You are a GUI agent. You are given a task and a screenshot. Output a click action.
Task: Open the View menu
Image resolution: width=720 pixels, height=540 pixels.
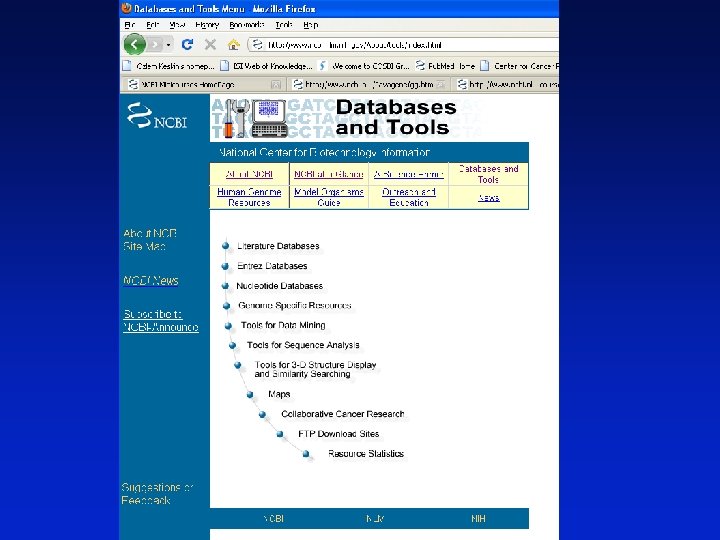tap(177, 25)
